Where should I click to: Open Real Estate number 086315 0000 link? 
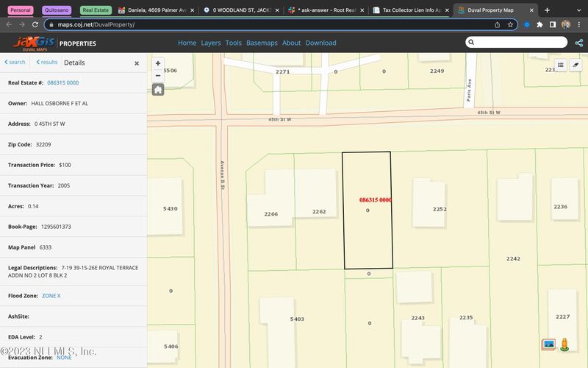tap(63, 82)
